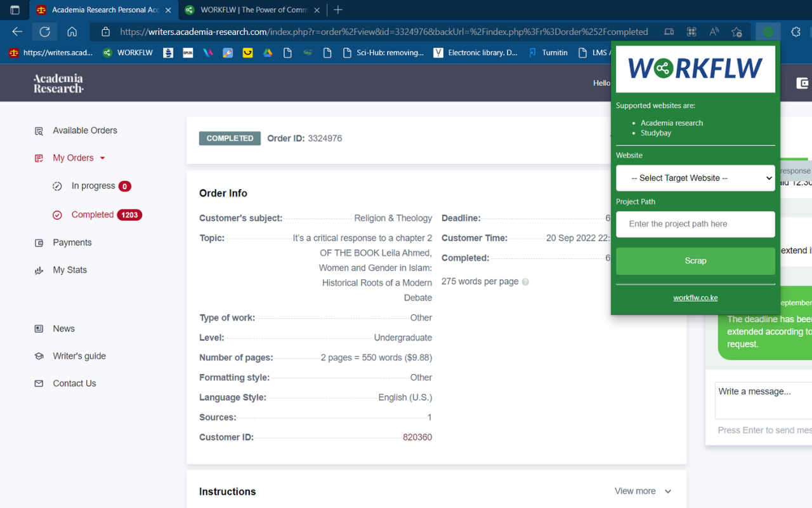Click the Available Orders search icon

(39, 131)
